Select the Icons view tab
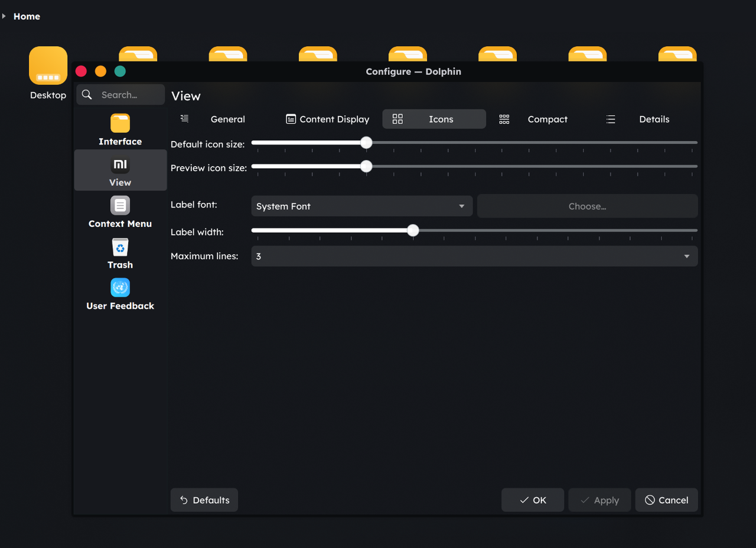Screen dimensions: 756x548 tap(434, 119)
